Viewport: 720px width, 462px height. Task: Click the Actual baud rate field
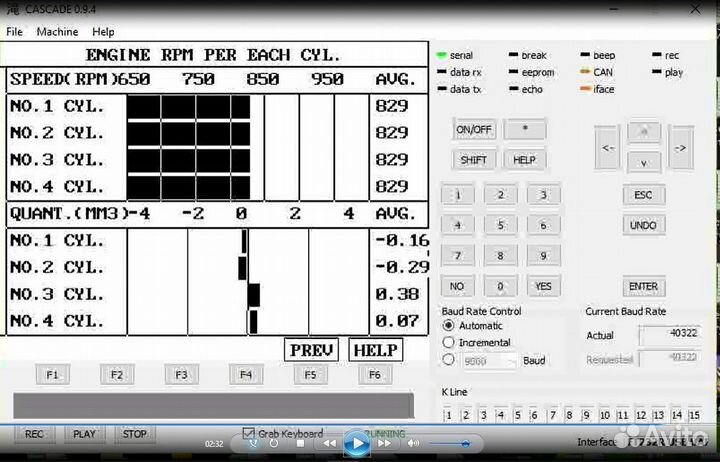670,334
